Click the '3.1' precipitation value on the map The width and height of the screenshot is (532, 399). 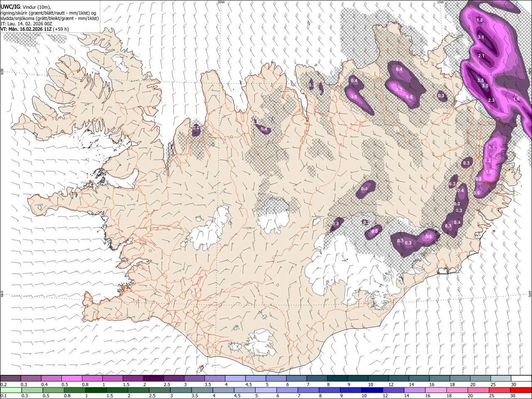481,37
